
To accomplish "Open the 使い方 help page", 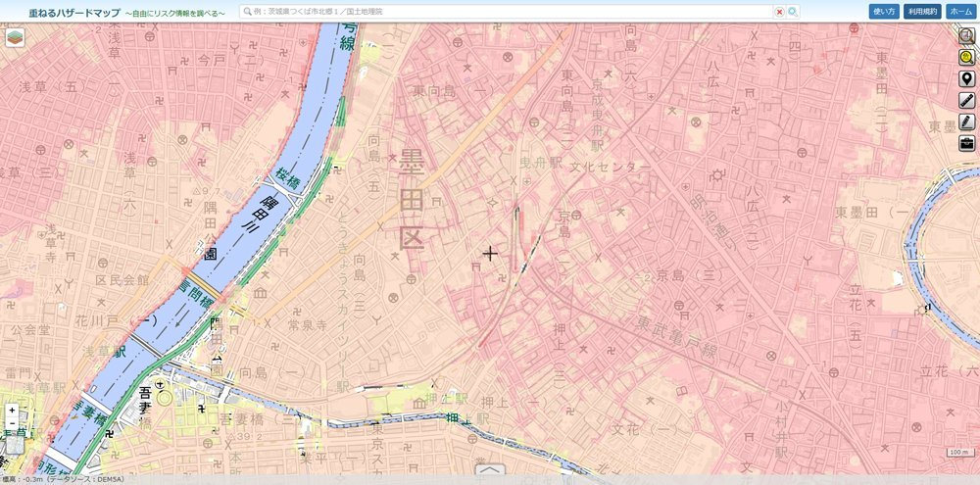I will pyautogui.click(x=884, y=12).
